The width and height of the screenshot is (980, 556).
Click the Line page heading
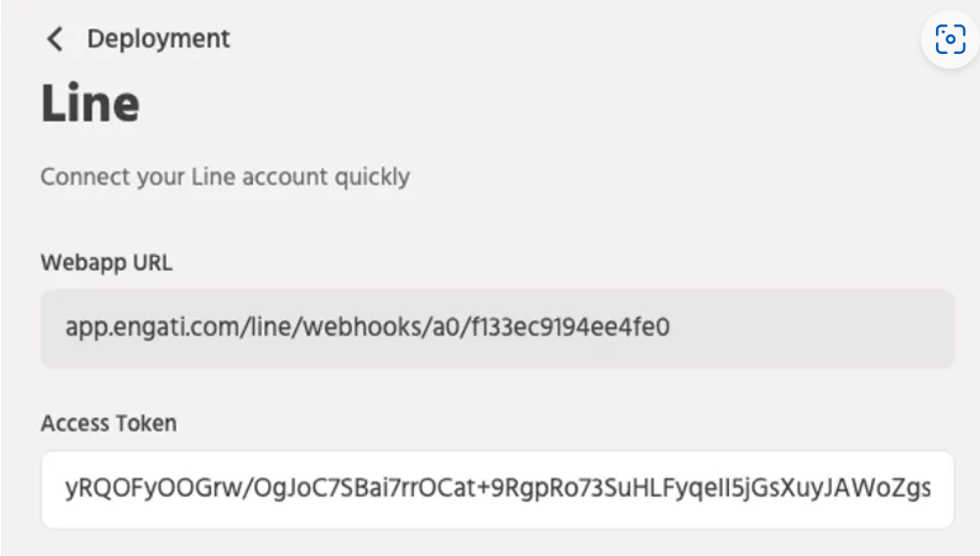coord(90,104)
